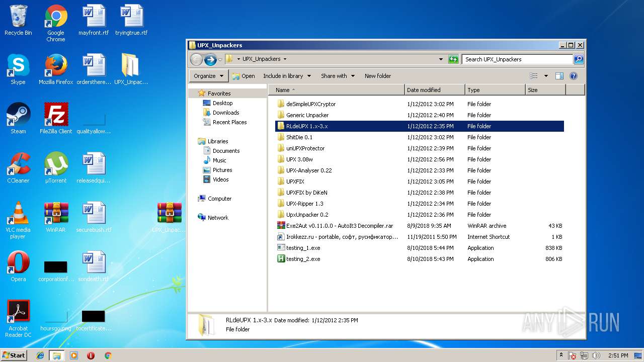Launch FileZilla Client from the desktop
The image size is (644, 362).
tap(56, 119)
